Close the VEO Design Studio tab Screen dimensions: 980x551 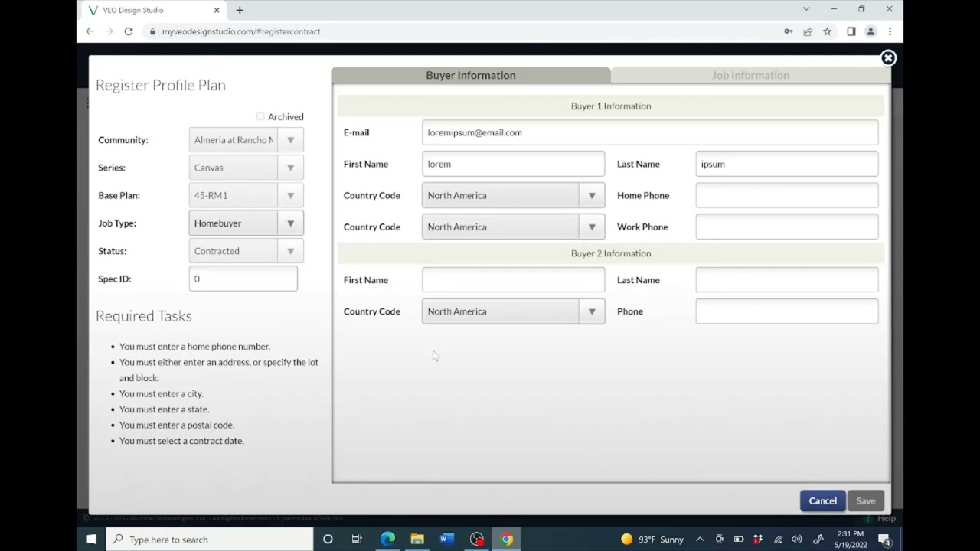pyautogui.click(x=217, y=10)
